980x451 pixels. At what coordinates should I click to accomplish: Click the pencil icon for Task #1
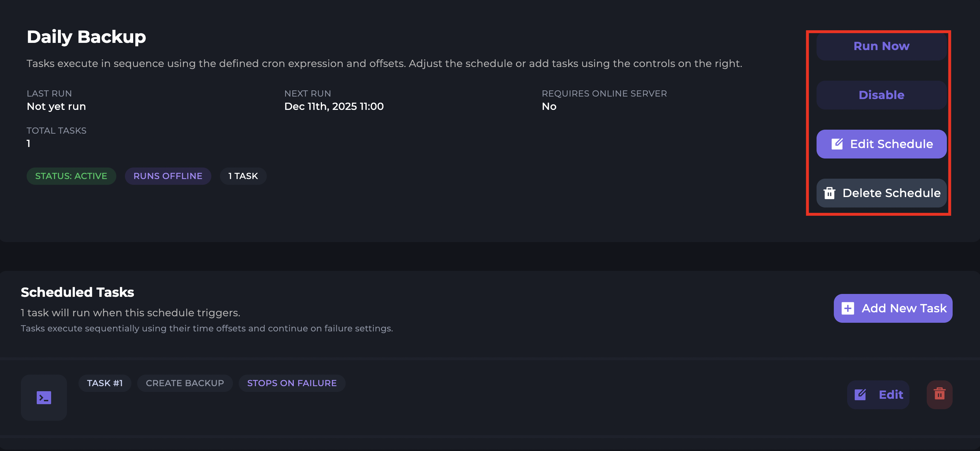point(860,395)
